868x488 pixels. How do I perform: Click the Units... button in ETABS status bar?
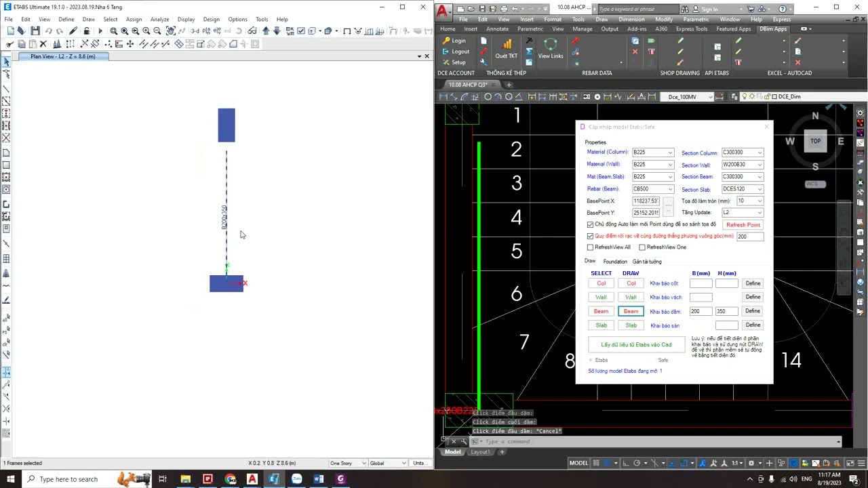[420, 463]
